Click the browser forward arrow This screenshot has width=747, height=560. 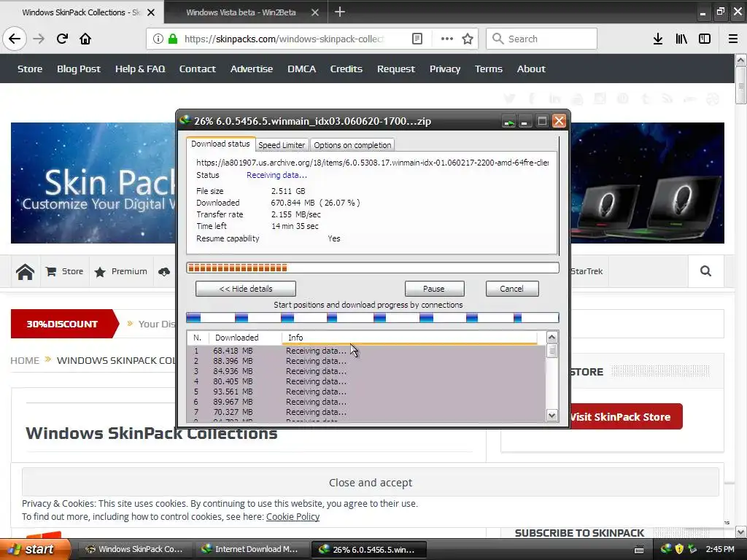pyautogui.click(x=39, y=39)
